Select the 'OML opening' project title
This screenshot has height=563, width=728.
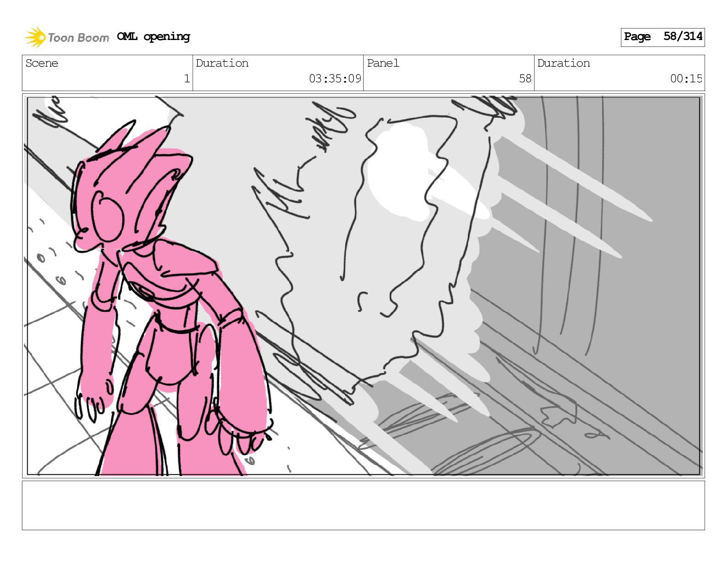pos(153,37)
